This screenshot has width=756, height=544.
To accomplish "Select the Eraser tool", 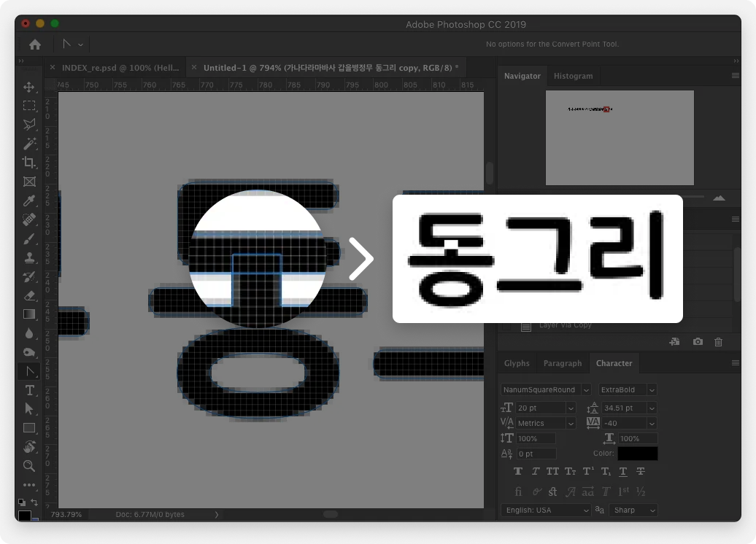I will point(29,295).
